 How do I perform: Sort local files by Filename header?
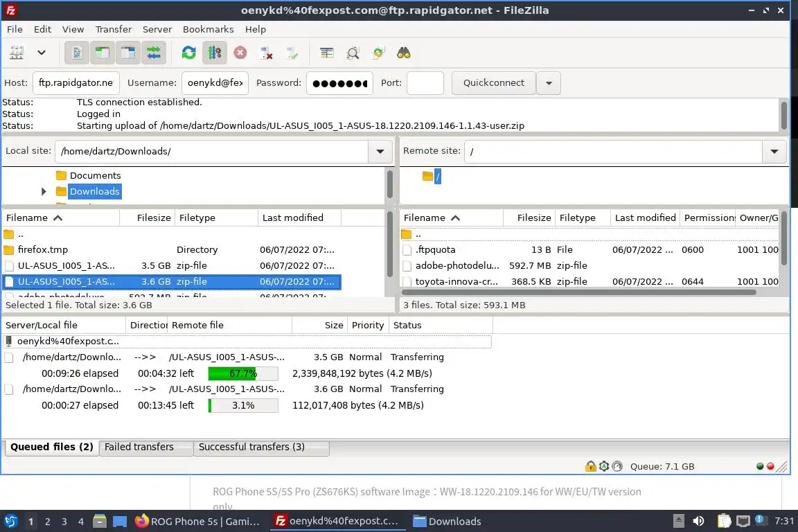[60, 218]
